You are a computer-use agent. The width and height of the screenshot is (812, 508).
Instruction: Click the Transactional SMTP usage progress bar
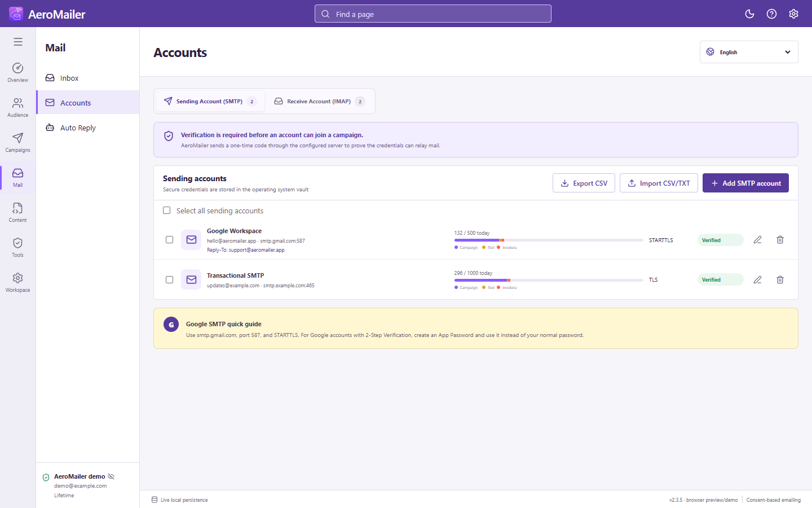point(549,280)
